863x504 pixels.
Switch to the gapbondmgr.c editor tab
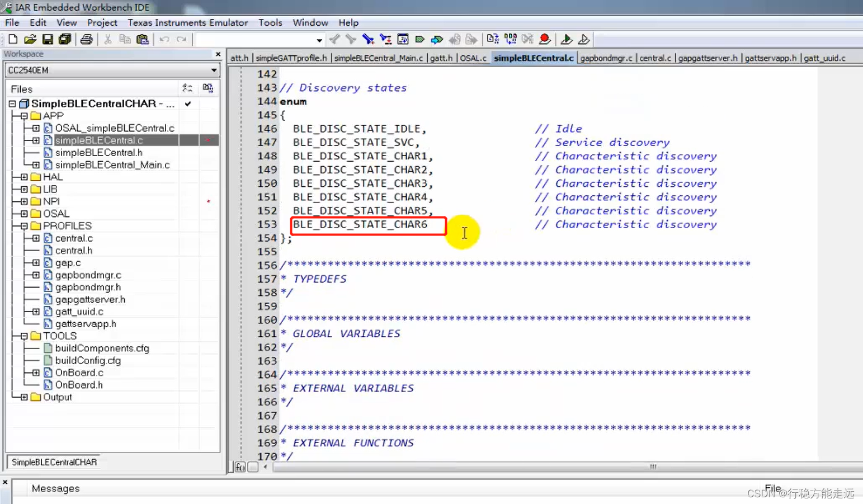click(x=606, y=58)
